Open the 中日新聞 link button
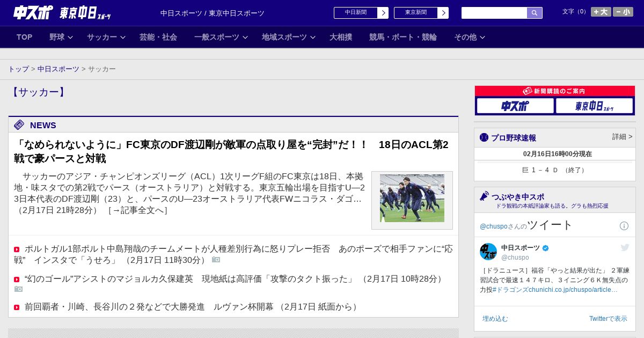 point(361,13)
